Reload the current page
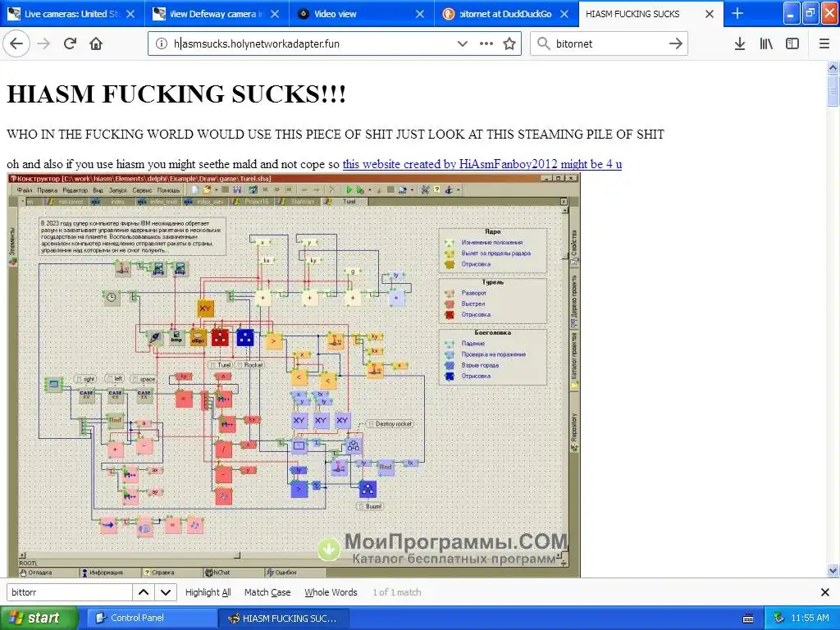840x630 pixels. tap(70, 44)
